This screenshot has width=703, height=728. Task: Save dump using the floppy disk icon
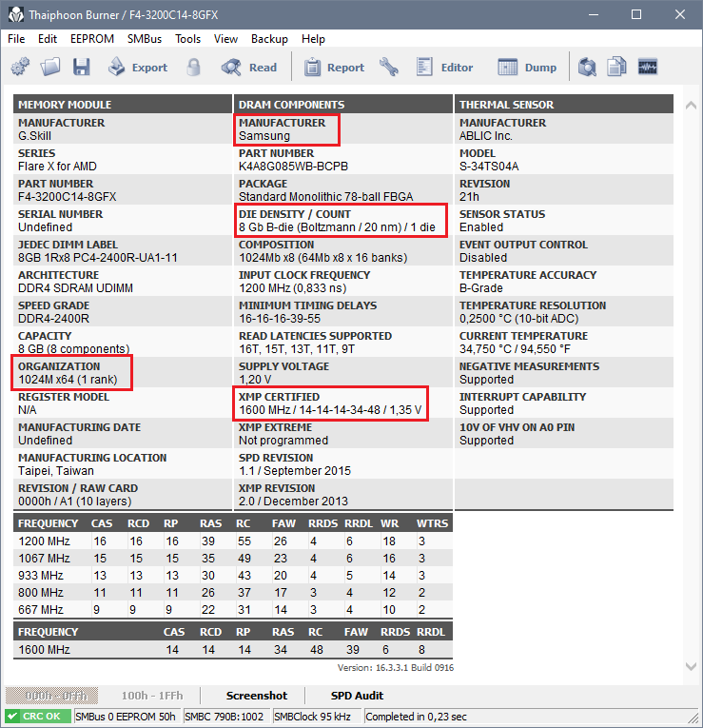coord(82,67)
